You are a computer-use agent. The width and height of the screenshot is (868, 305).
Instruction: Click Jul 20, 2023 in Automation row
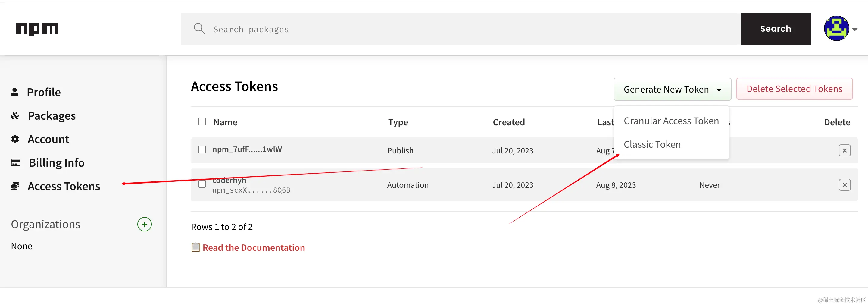(x=512, y=185)
